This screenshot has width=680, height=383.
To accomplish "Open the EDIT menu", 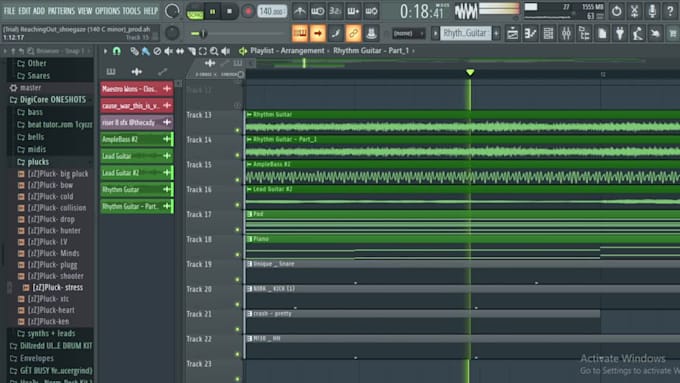I will tap(24, 11).
